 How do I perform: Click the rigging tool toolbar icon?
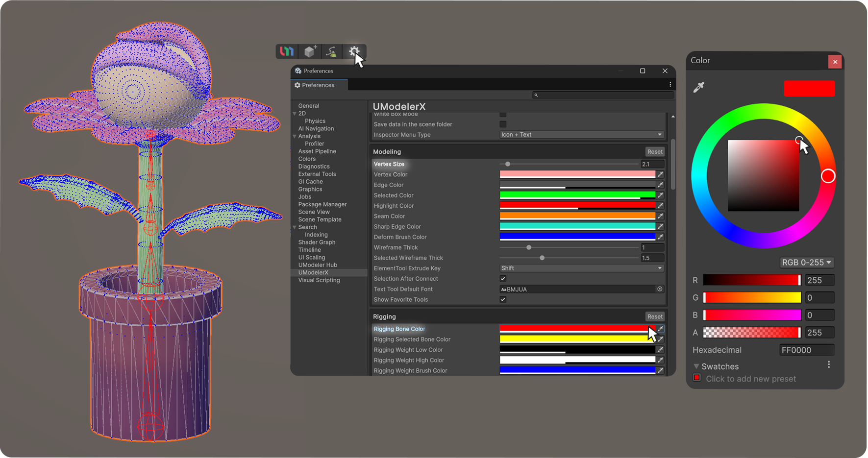[x=332, y=51]
